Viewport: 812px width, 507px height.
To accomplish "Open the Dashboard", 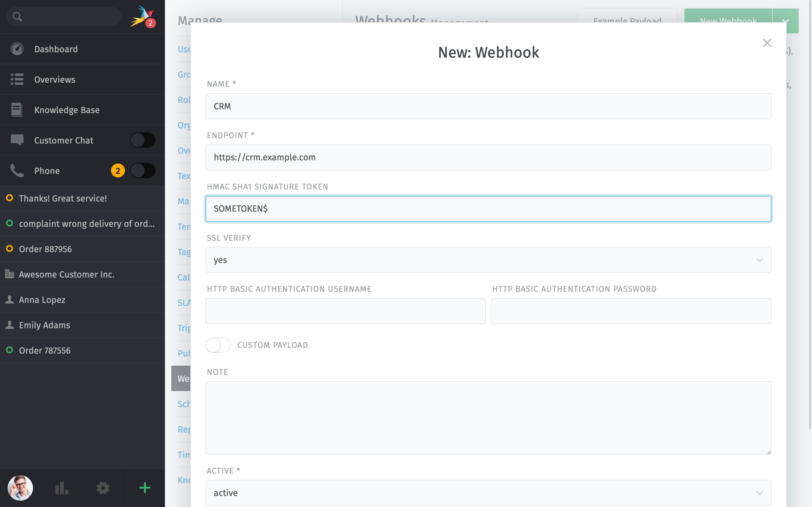I will [x=56, y=49].
